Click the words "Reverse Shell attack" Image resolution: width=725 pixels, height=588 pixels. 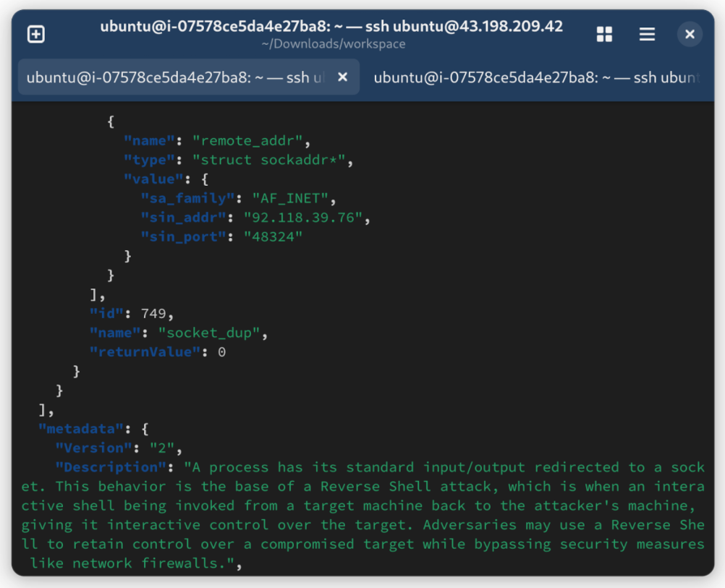(405, 487)
